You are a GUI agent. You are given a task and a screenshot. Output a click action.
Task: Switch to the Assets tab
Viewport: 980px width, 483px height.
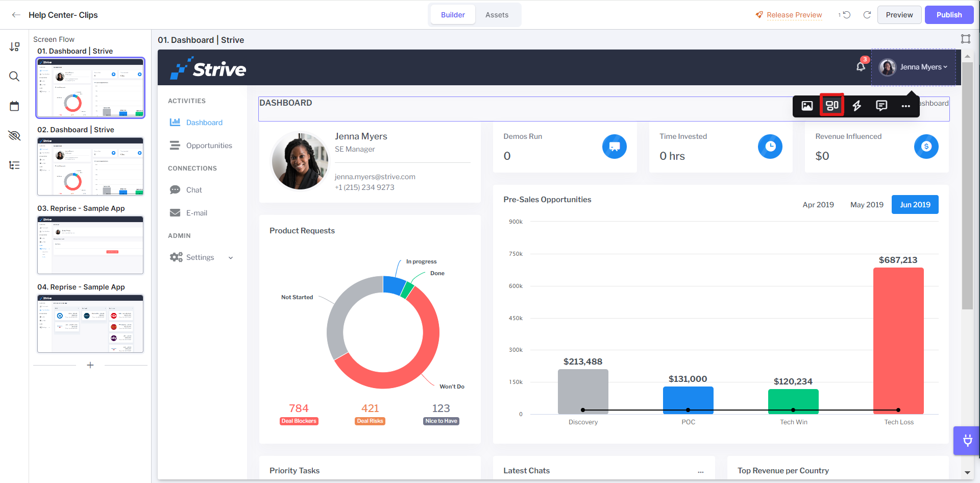tap(497, 15)
